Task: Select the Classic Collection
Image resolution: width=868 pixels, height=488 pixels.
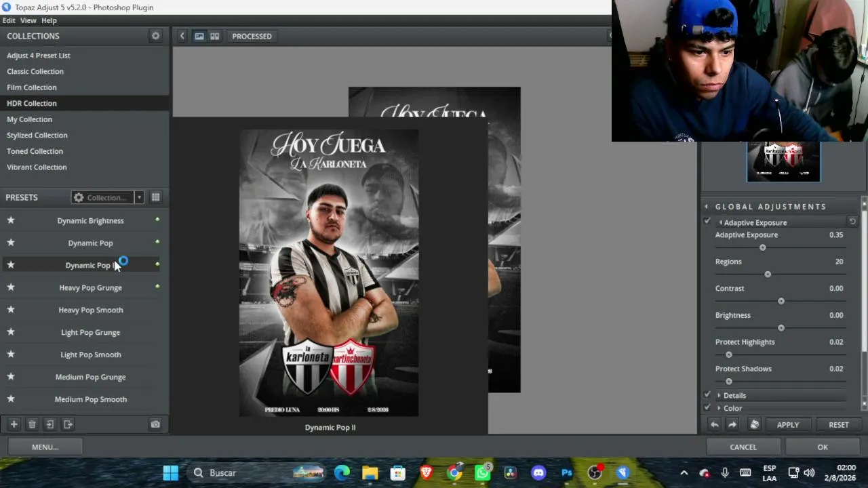Action: pos(85,71)
